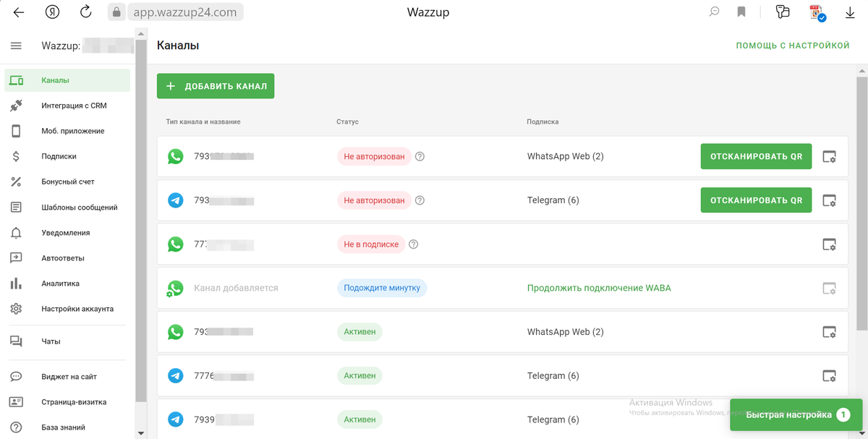Click ОТСКАНИРОВАТЬ QR for the WhatsApp channel

coord(756,156)
